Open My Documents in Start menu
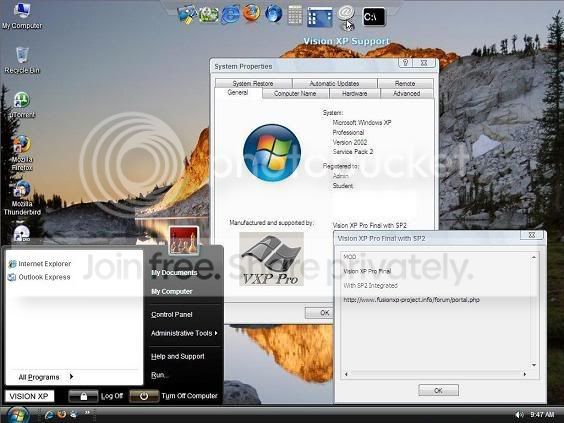This screenshot has width=564, height=423. 174,273
